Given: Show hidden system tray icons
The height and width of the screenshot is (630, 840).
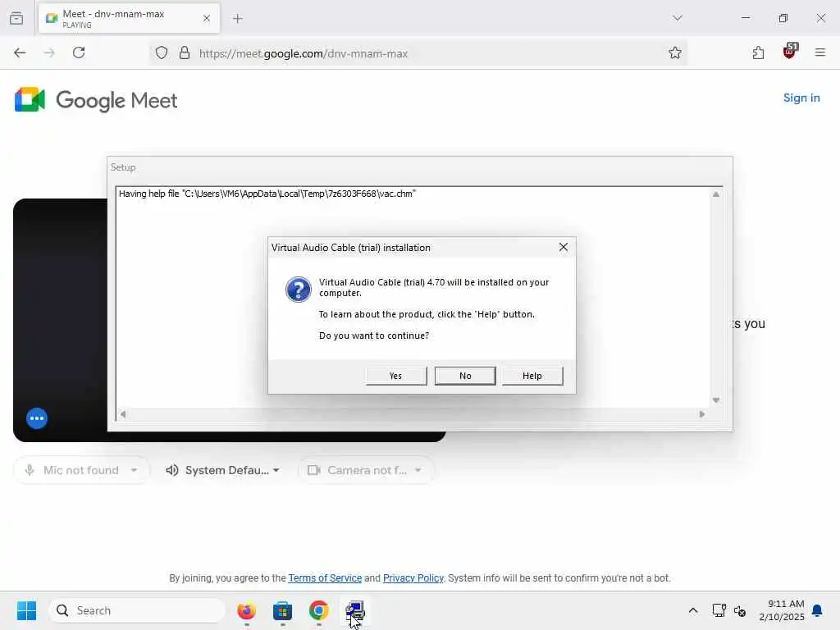Looking at the screenshot, I should pos(692,610).
